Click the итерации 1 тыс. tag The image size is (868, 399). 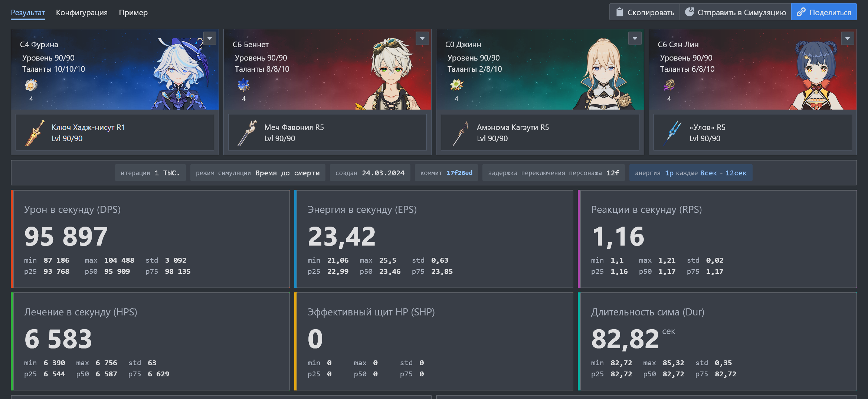click(150, 173)
